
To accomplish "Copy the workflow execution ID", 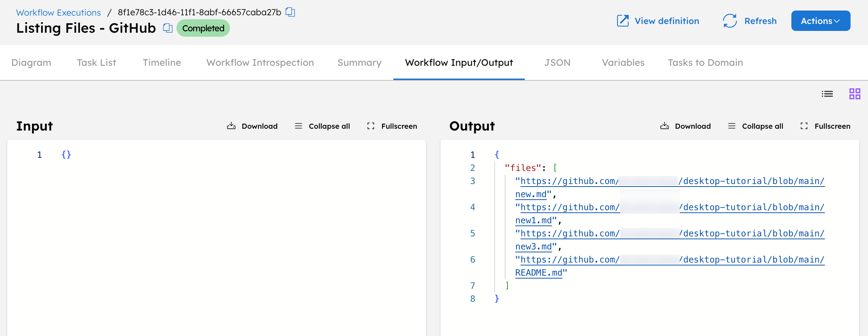I will (x=289, y=12).
